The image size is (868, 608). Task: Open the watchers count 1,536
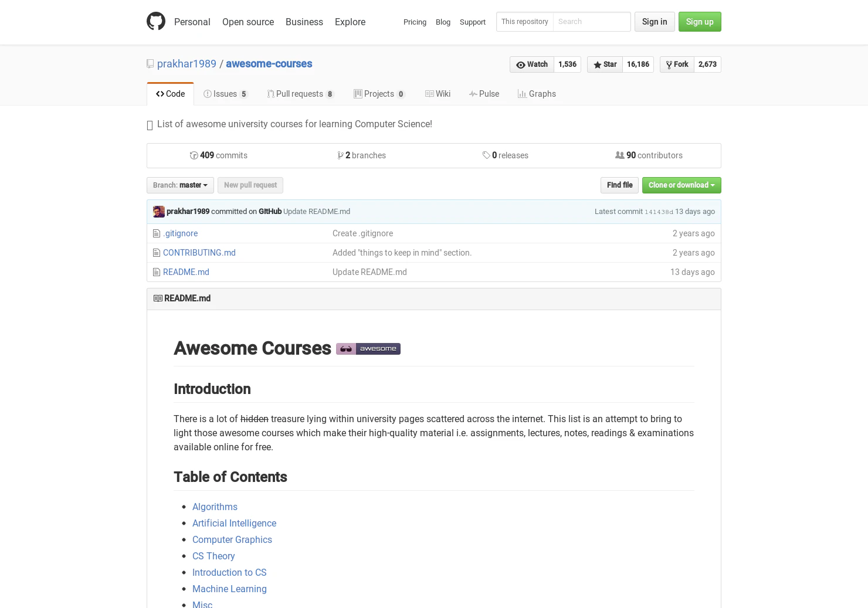click(x=567, y=64)
